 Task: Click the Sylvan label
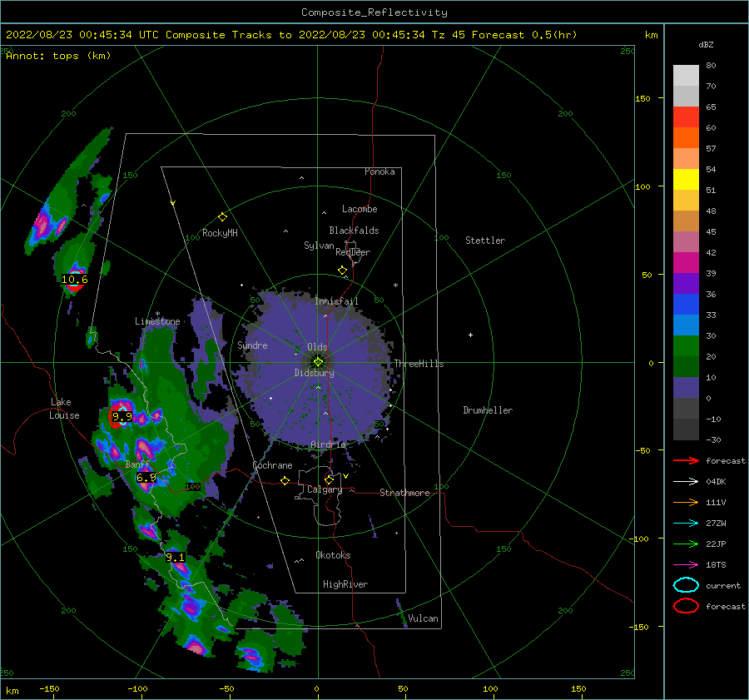(319, 245)
